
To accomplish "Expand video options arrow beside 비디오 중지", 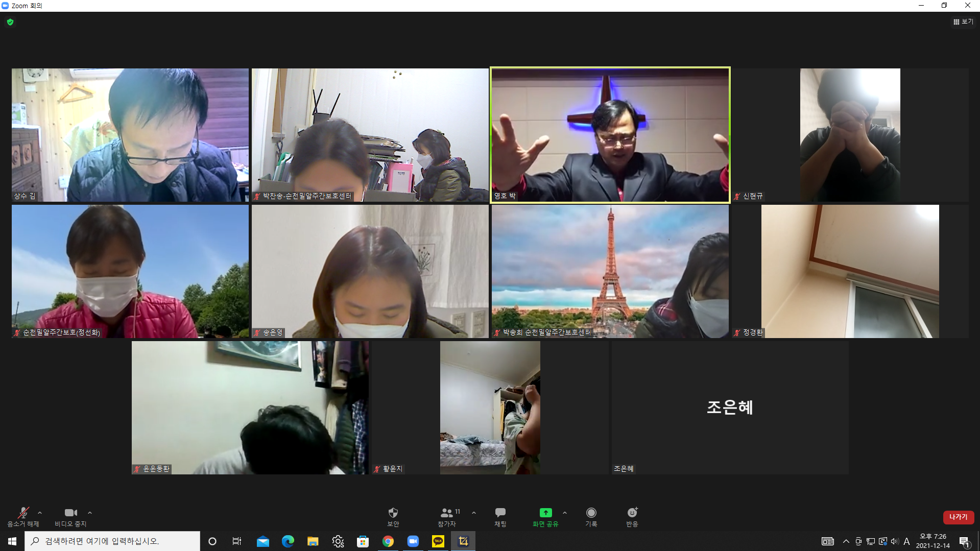I will pos(90,513).
